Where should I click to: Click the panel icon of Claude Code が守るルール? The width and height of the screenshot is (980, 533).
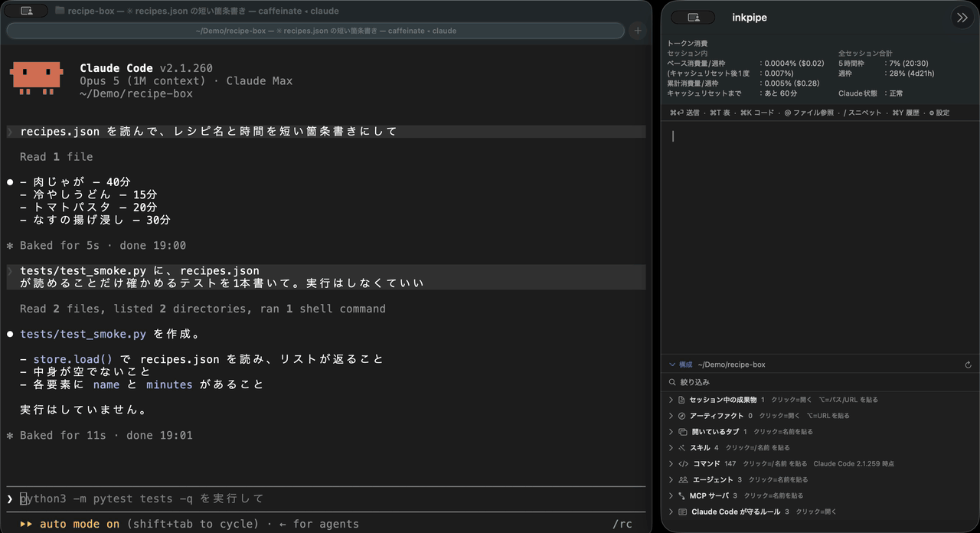tap(682, 512)
